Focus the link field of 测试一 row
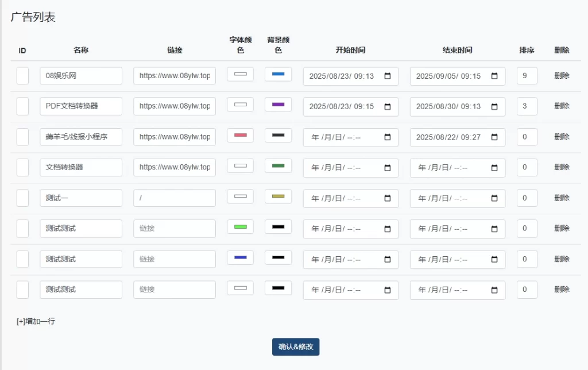 [175, 198]
